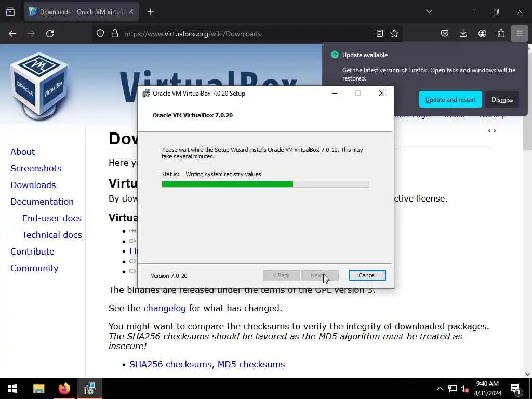Open the Firefox downloads panel icon
The height and width of the screenshot is (399, 532).
(463, 33)
